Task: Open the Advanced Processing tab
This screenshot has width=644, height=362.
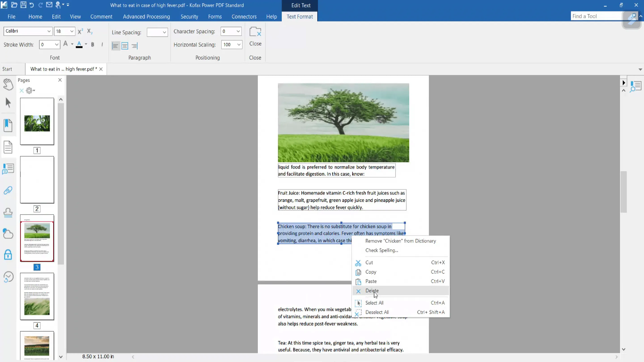Action: click(146, 17)
